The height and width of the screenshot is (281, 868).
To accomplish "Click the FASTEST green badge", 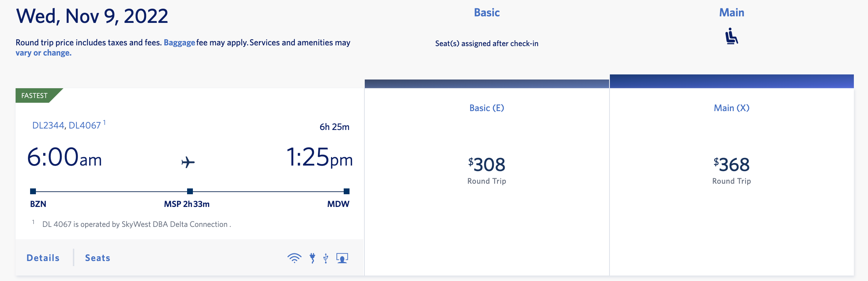I will click(35, 95).
